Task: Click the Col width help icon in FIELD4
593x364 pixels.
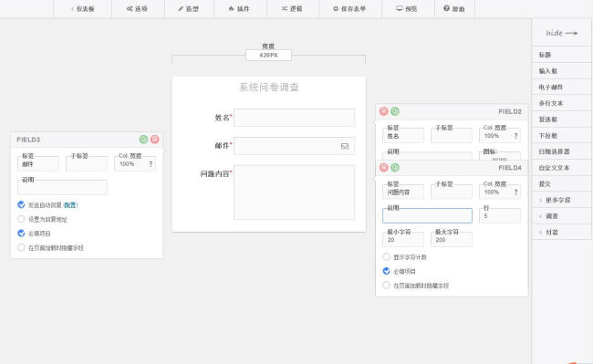Action: [515, 192]
